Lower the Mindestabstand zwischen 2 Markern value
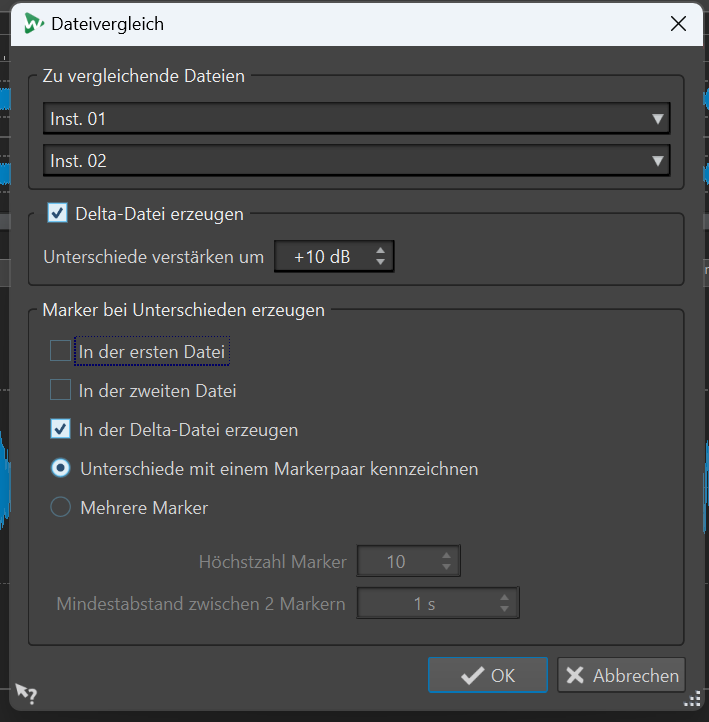 pyautogui.click(x=505, y=610)
